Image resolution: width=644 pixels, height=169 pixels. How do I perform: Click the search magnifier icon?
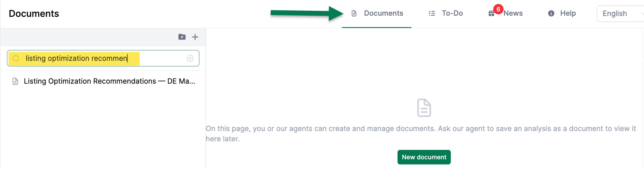pos(16,58)
